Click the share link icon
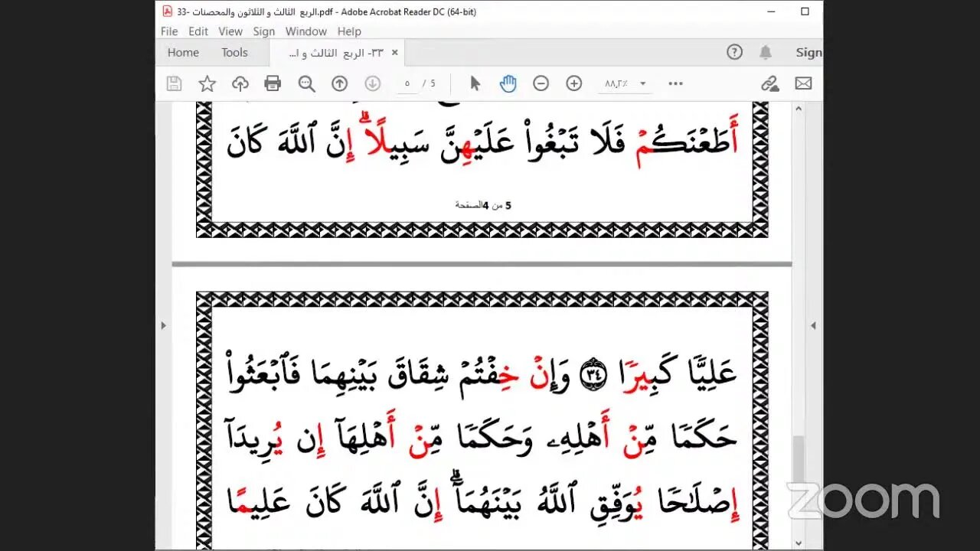 [x=769, y=83]
